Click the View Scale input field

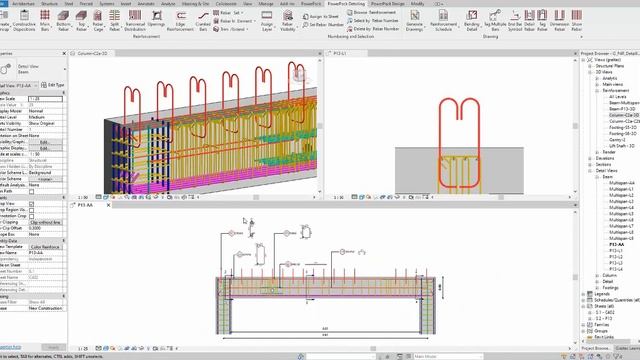click(x=45, y=99)
